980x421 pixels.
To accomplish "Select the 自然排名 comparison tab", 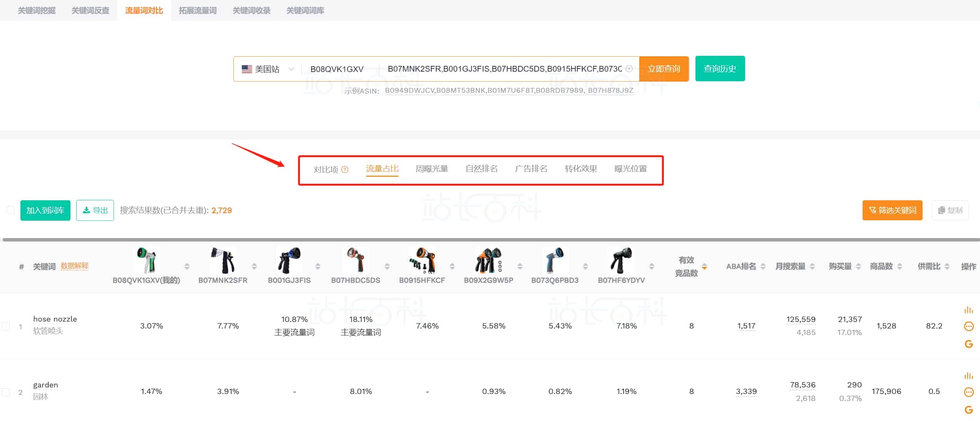I will coord(481,169).
